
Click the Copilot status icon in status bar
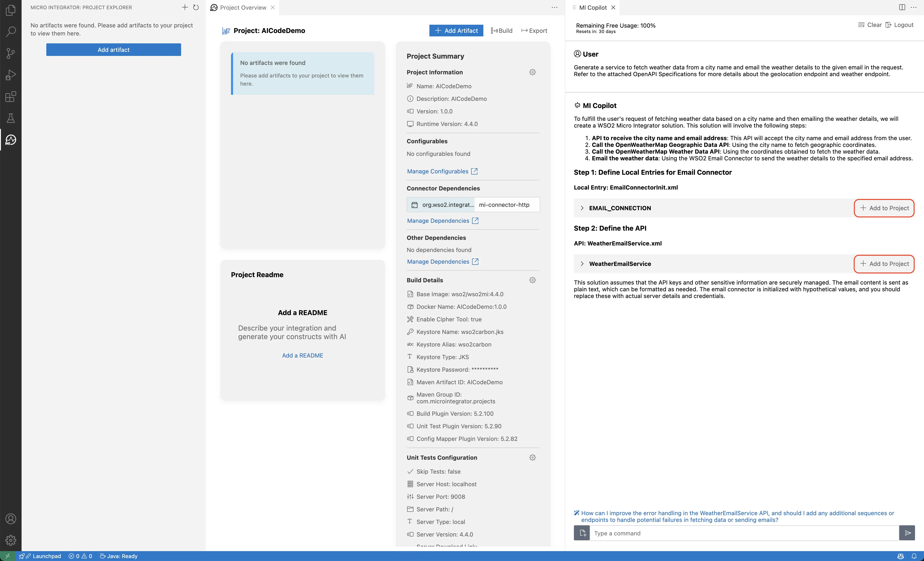(900, 556)
